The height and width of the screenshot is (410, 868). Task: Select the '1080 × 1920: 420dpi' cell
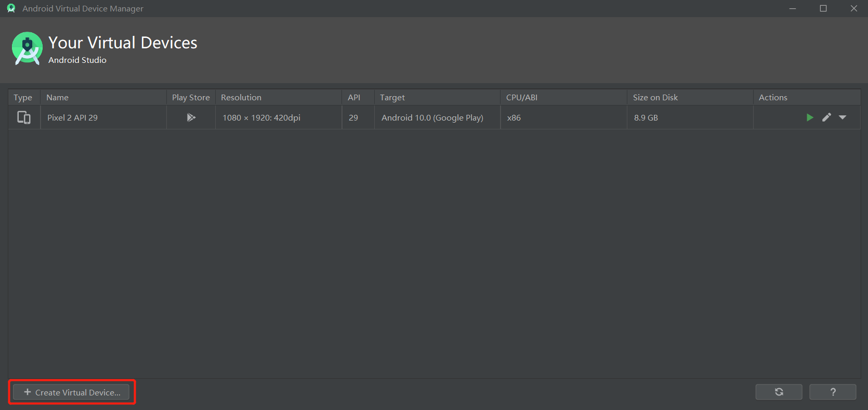click(279, 117)
